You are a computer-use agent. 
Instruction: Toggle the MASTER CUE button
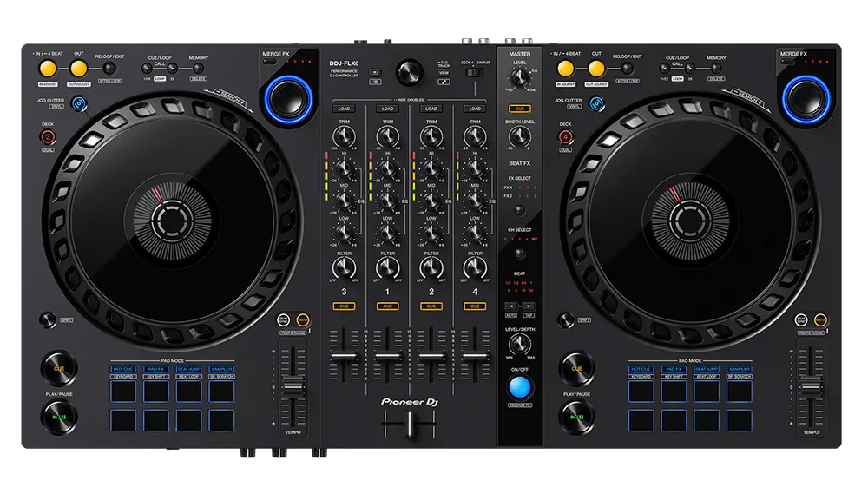pos(519,109)
